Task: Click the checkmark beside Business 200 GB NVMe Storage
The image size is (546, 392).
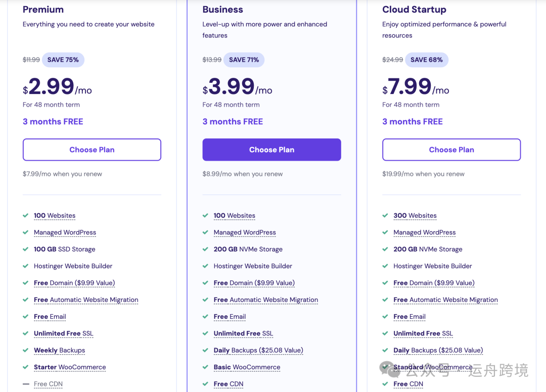Action: tap(205, 249)
